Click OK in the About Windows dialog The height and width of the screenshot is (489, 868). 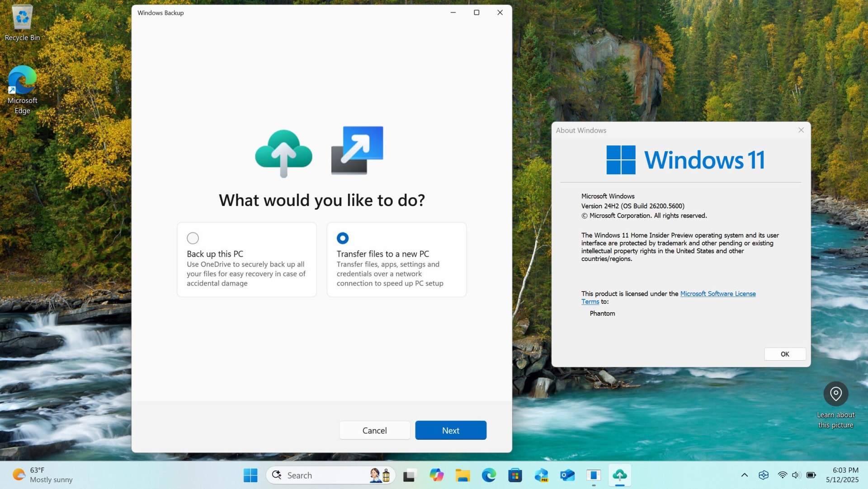tap(784, 354)
